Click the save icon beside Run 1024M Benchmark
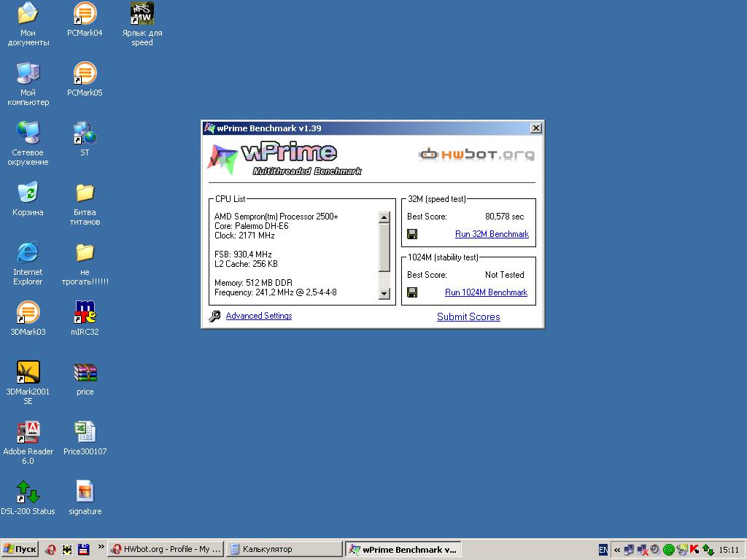The width and height of the screenshot is (747, 560). click(413, 292)
